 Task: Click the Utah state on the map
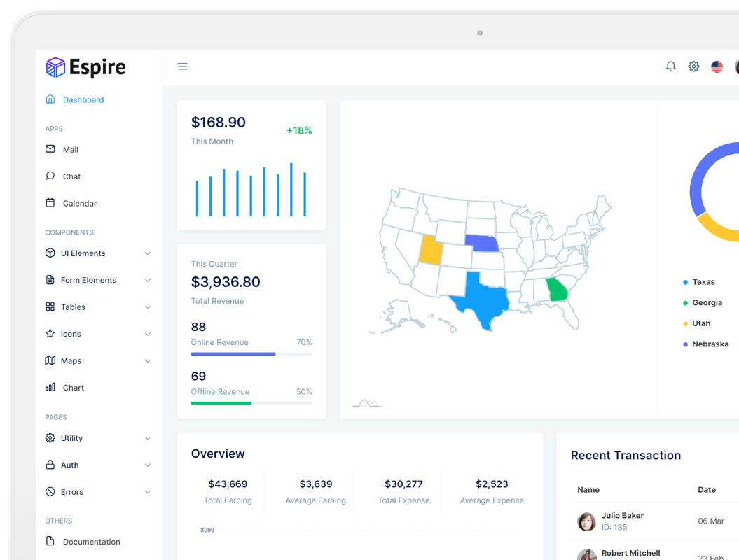430,250
